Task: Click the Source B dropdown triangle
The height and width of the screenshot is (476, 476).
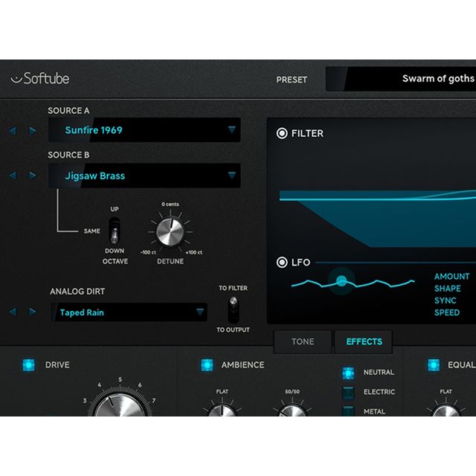Action: [231, 176]
